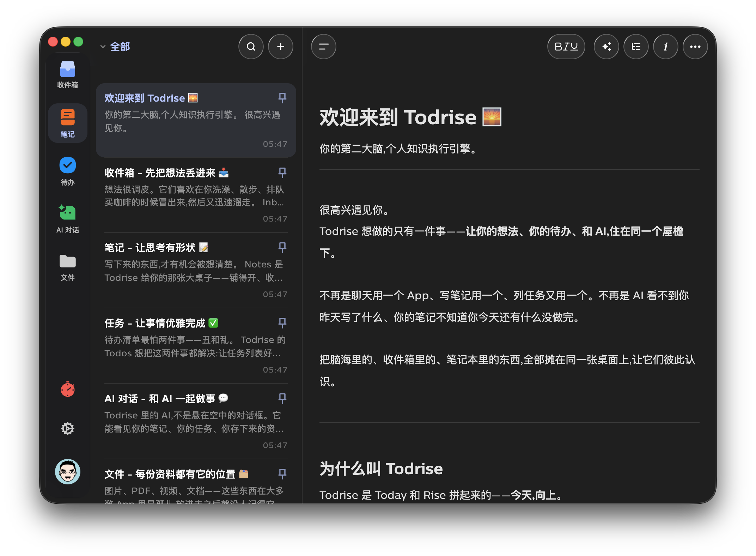Click the sunrise emoji image in editor title
756x556 pixels.
(492, 117)
